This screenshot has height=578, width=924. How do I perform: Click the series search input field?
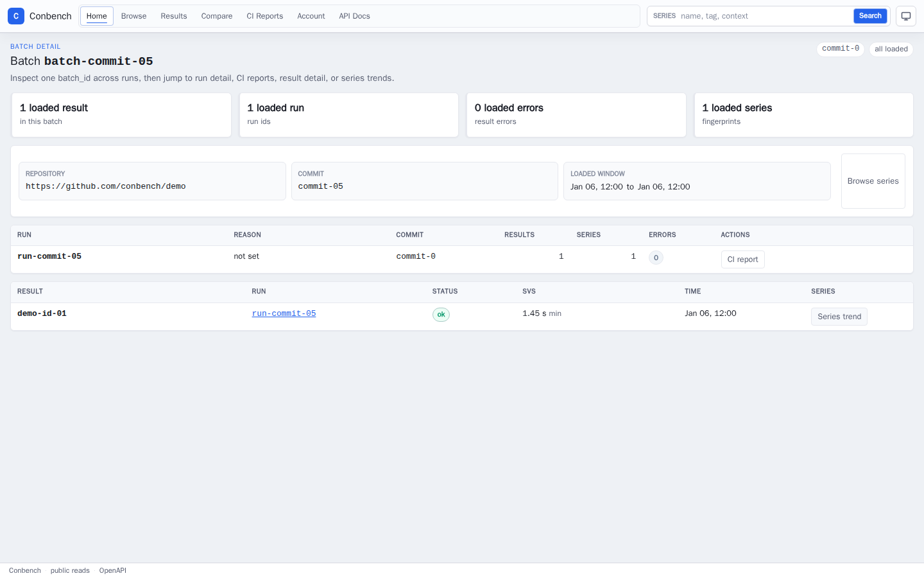pos(764,16)
